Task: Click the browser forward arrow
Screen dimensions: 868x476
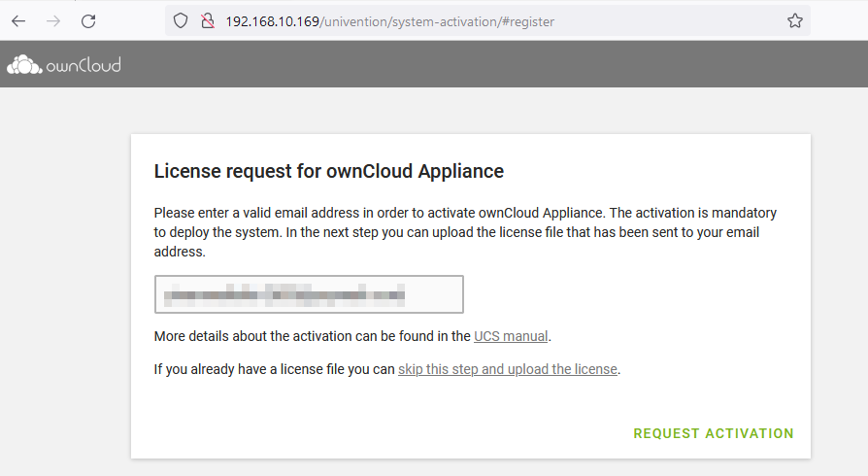Action: pos(53,20)
